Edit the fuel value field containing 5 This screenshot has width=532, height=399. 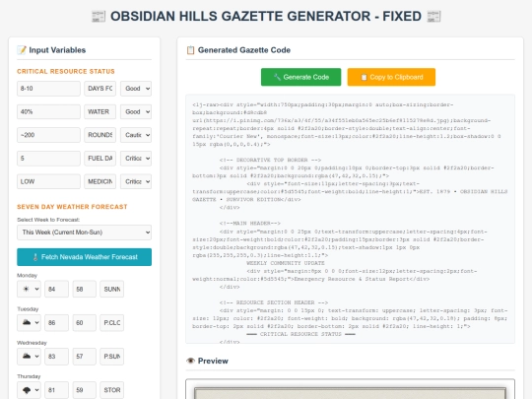pos(48,159)
